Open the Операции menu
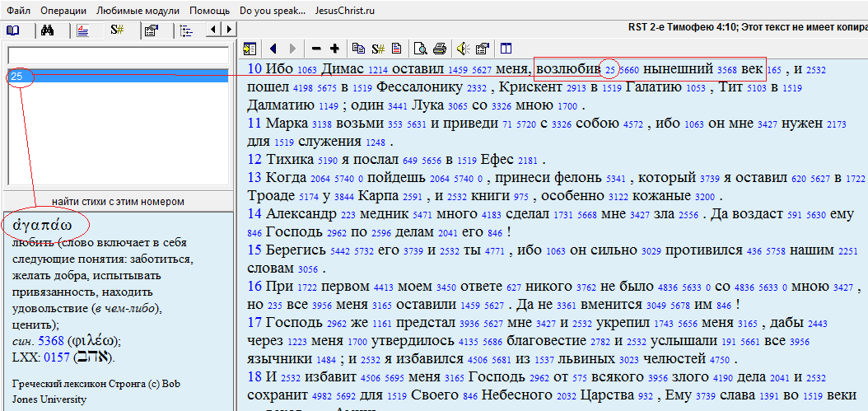Viewport: 868px width, 411px height. tap(63, 11)
